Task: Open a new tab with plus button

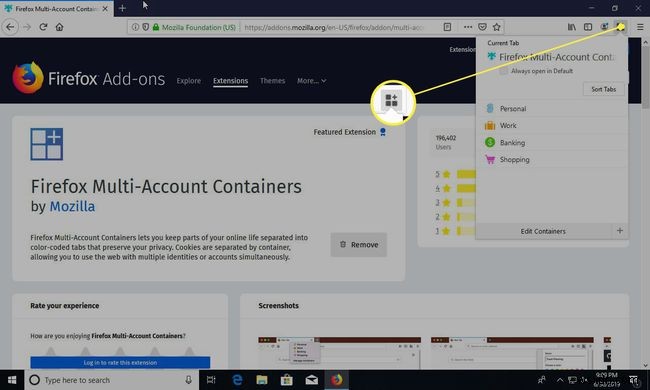Action: pos(122,8)
